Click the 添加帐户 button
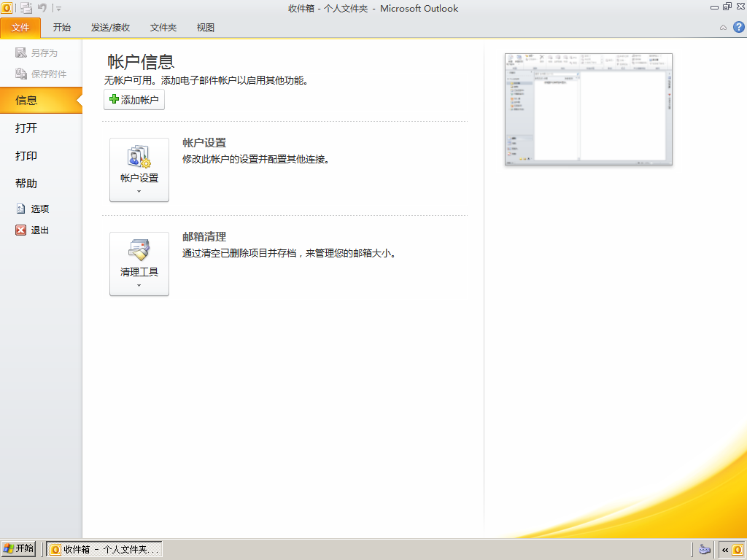 point(134,99)
